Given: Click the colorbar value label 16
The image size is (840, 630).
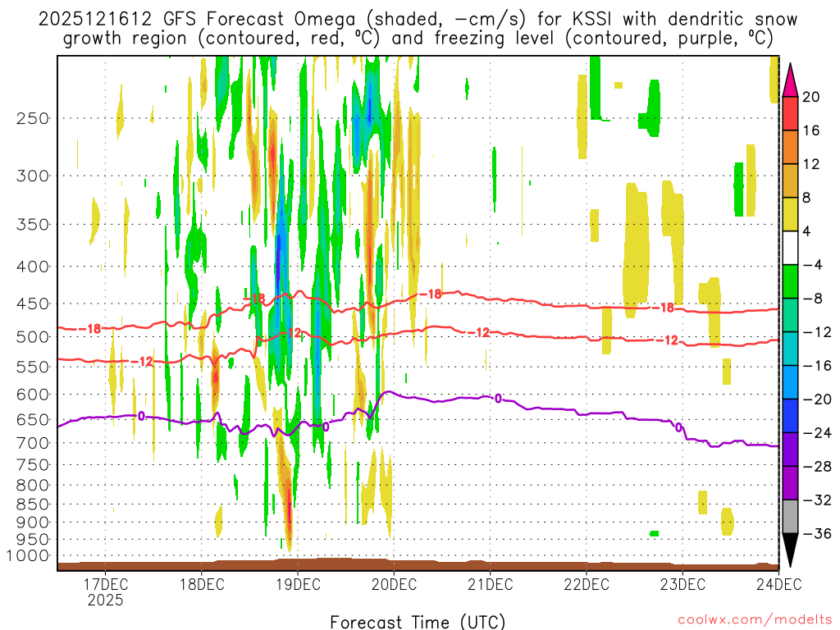Looking at the screenshot, I should [811, 130].
